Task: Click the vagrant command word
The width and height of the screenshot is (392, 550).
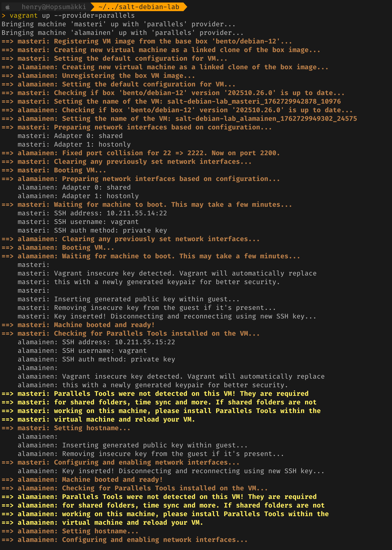Action: pyautogui.click(x=23, y=16)
